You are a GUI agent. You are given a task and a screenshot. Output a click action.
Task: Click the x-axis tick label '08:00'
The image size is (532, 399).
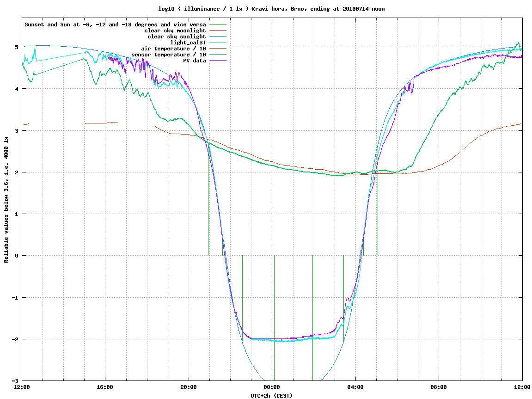(x=439, y=387)
